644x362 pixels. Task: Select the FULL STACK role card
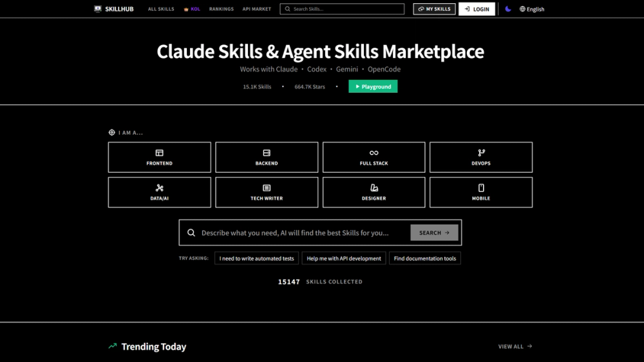(374, 157)
